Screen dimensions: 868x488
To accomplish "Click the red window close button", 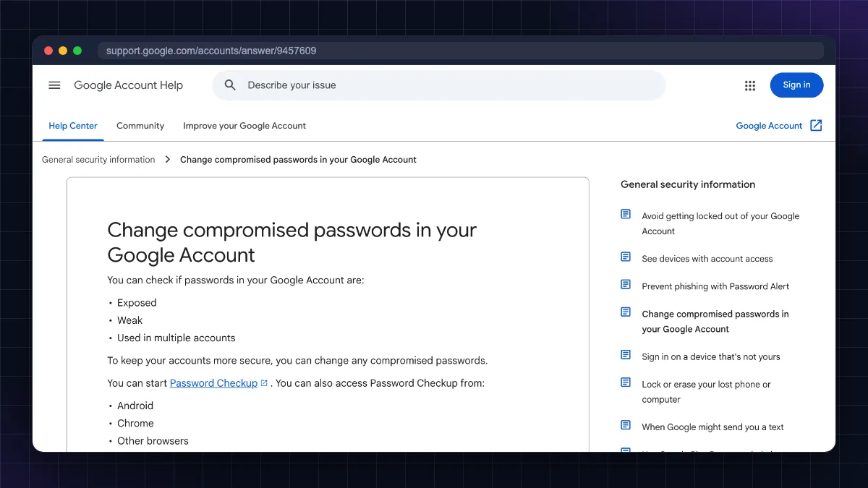I will pos(48,51).
